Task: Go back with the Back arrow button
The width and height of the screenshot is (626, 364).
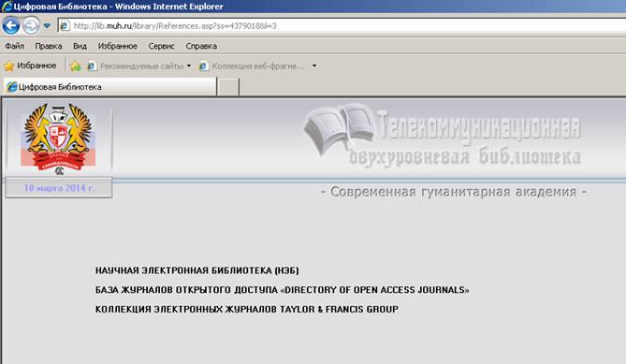Action: click(x=11, y=26)
